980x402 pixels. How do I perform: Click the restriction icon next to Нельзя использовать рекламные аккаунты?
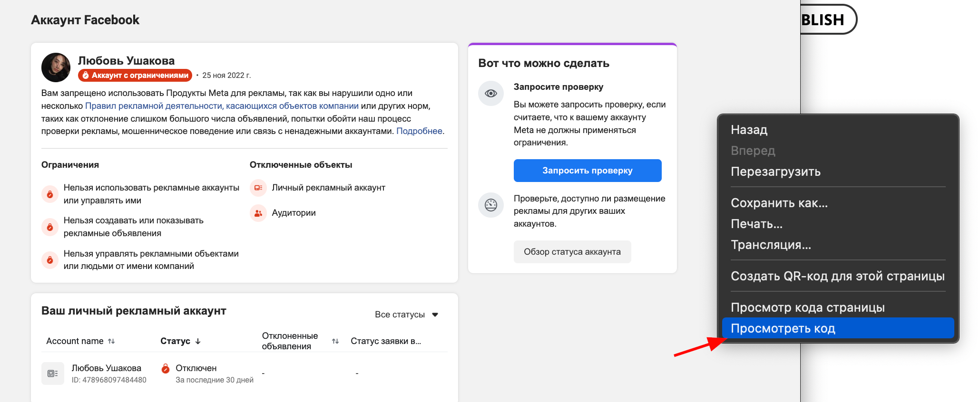(50, 194)
